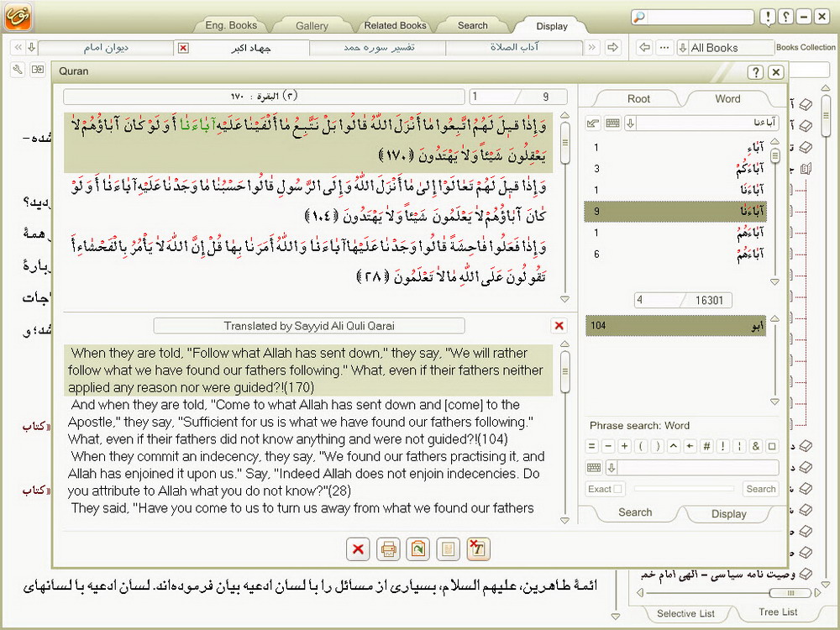Open the Gallery tab
This screenshot has width=840, height=630.
[x=312, y=26]
